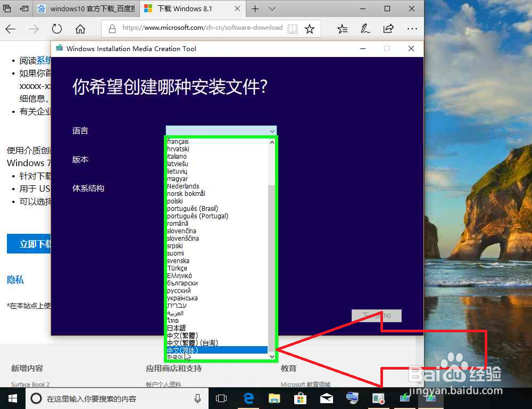Open Edge more options menu
Image resolution: width=532 pixels, height=409 pixels.
(x=412, y=29)
